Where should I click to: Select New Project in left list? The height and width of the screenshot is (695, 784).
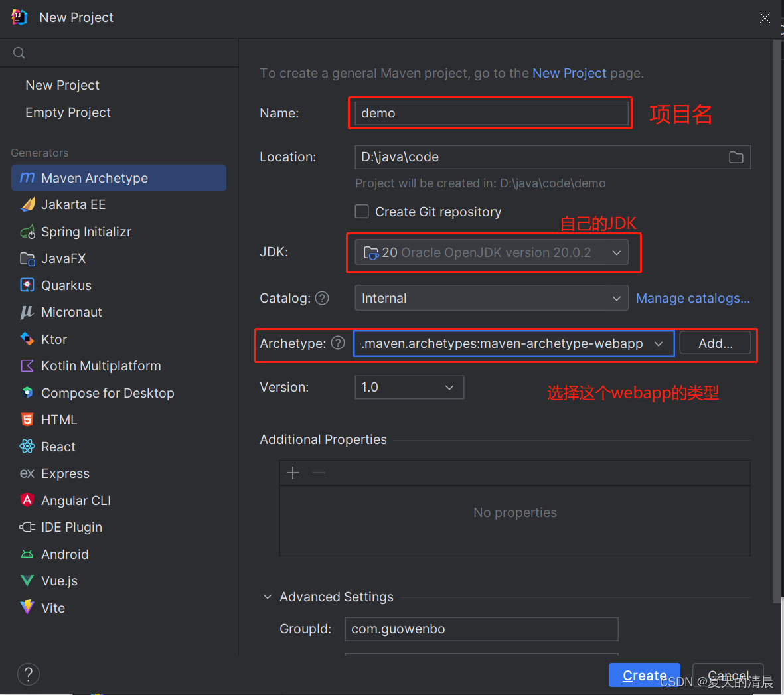(x=62, y=85)
